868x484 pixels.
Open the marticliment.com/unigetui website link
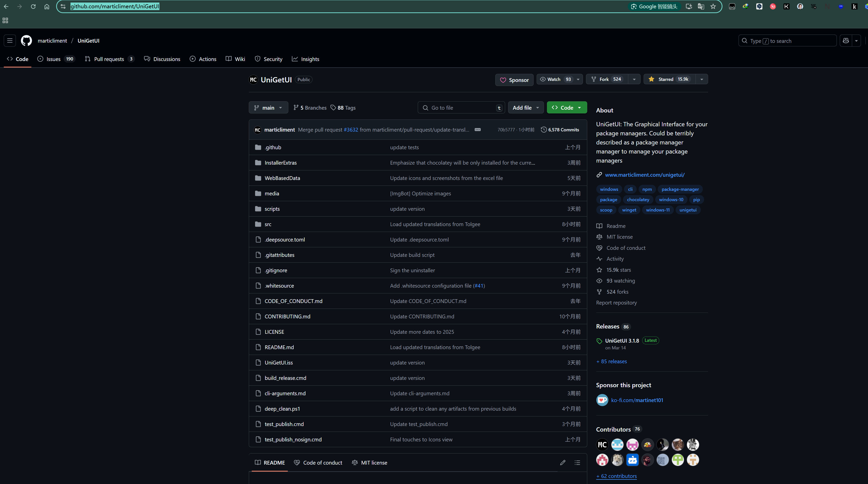click(645, 175)
